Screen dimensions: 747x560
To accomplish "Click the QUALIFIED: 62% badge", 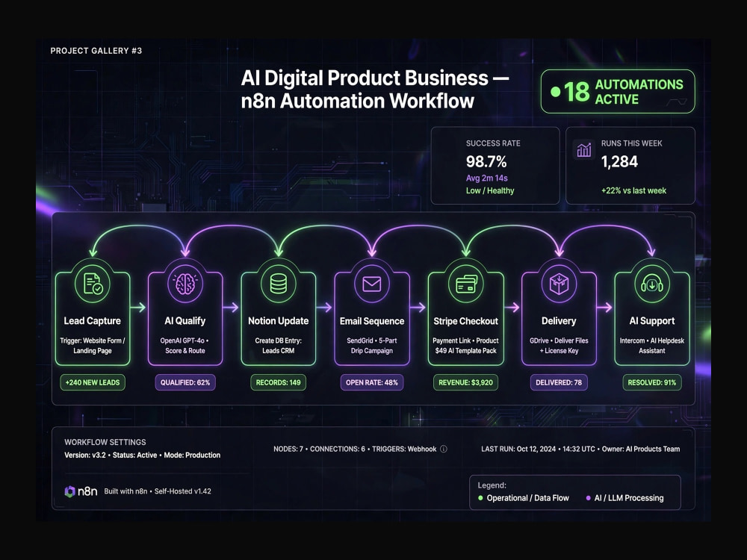I will 185,382.
